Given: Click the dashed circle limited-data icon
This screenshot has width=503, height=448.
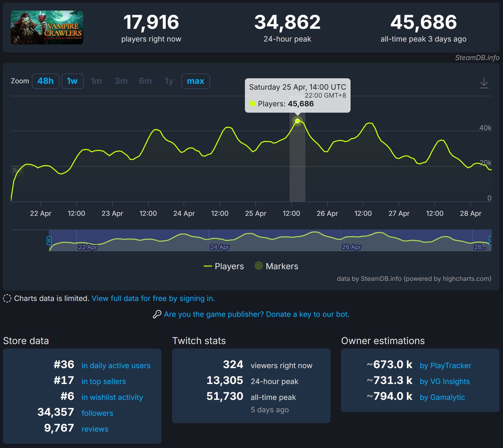Looking at the screenshot, I should coord(7,298).
